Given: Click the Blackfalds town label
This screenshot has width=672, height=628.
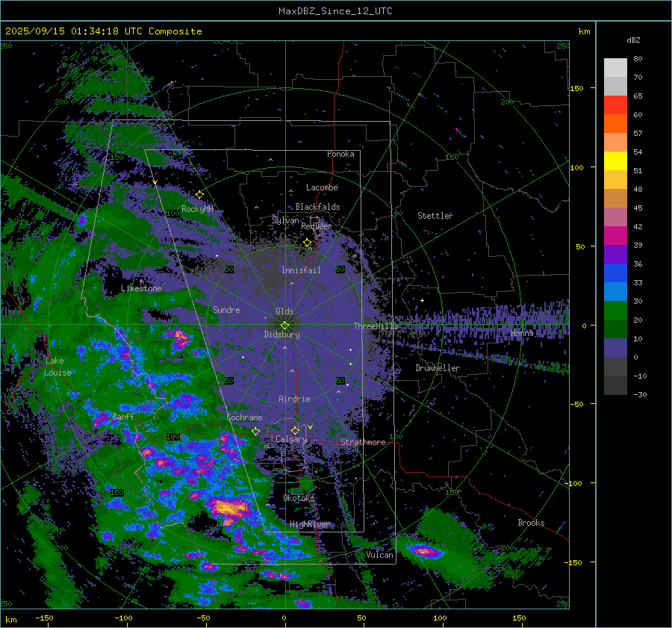Looking at the screenshot, I should tap(317, 207).
